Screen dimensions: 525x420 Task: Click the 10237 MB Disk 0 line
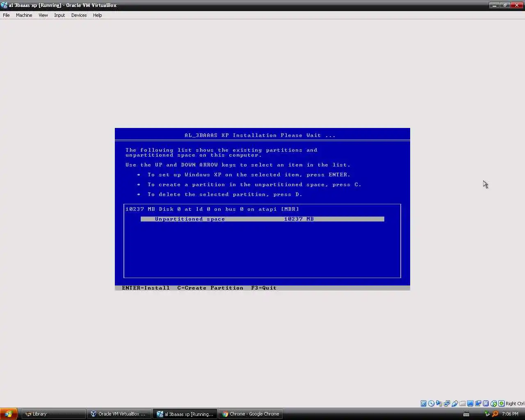[212, 209]
